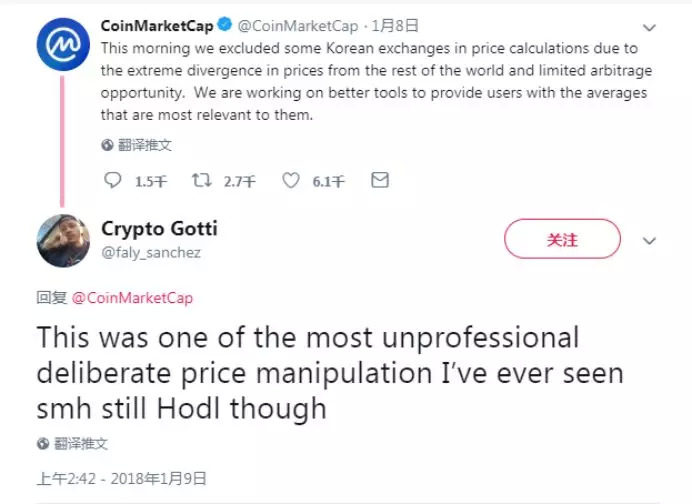Image resolution: width=692 pixels, height=504 pixels.
Task: Click the 上午2:42 - 2018年1月9日 timestamp
Action: 121,478
